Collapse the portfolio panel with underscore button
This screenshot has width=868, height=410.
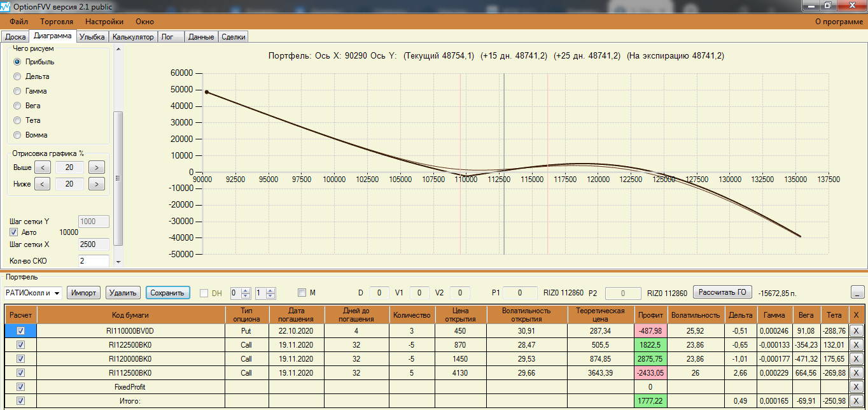[857, 292]
